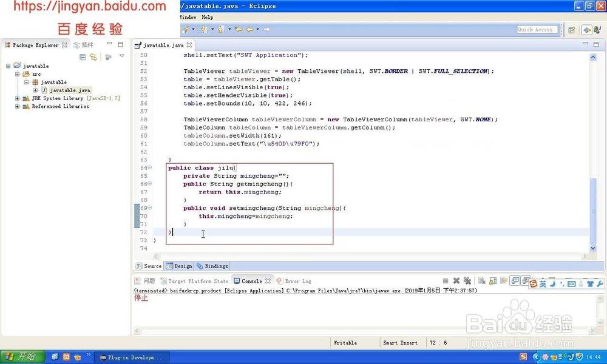Image resolution: width=607 pixels, height=364 pixels.
Task: Expand the Referenced Libraries node
Action: 17,107
